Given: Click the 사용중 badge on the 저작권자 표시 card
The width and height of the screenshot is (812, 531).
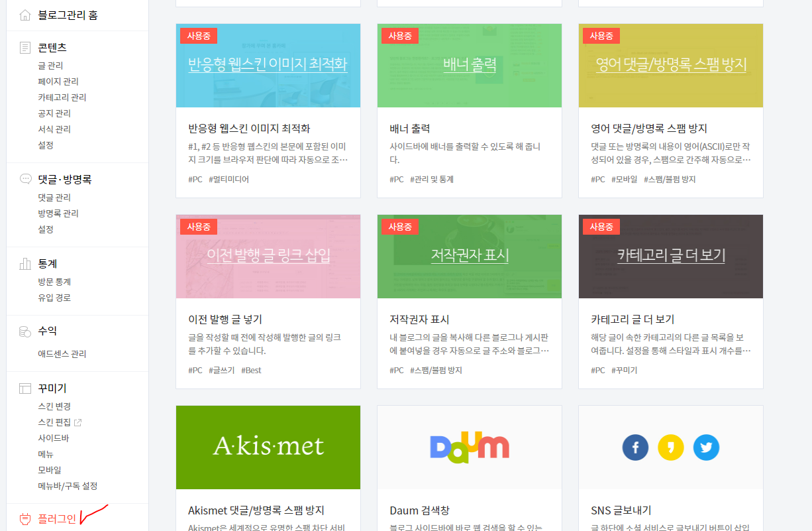Looking at the screenshot, I should pyautogui.click(x=400, y=227).
